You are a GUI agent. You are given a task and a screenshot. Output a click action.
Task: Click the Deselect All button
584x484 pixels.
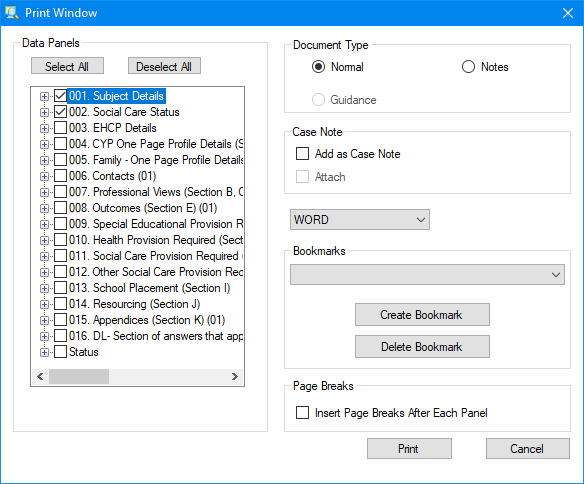point(164,66)
